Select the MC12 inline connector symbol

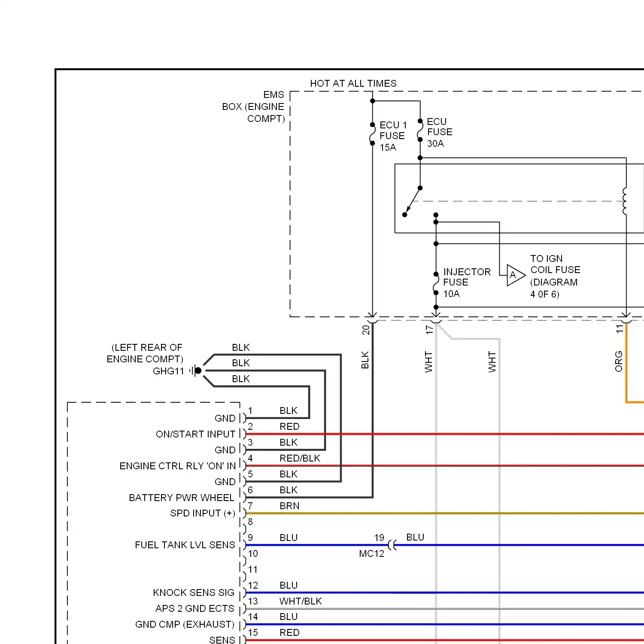392,544
